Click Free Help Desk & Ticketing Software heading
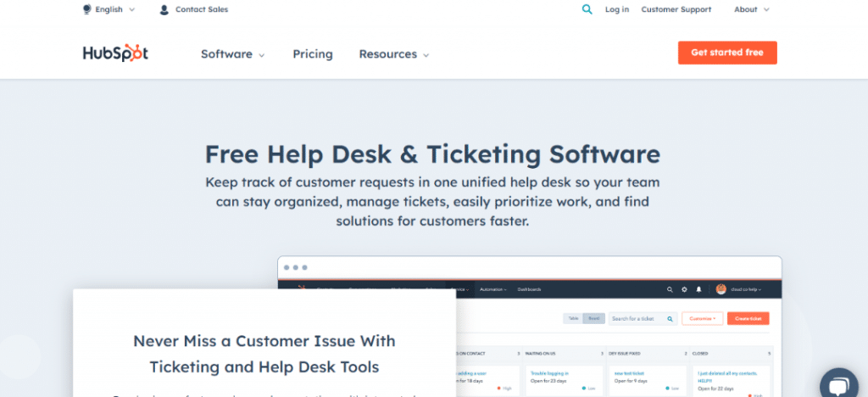868x397 pixels. 432,154
